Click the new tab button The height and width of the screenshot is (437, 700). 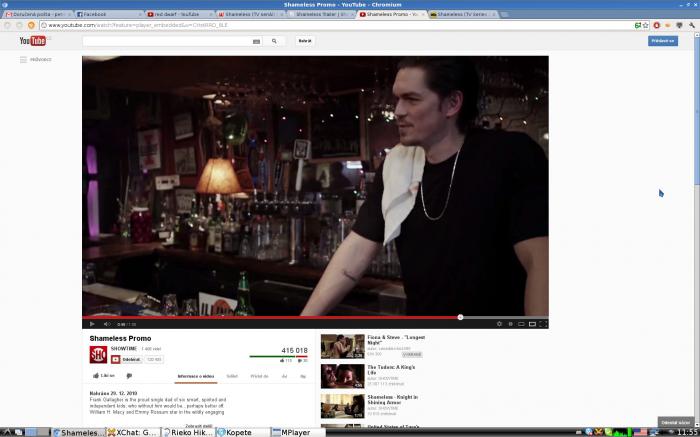click(x=504, y=14)
